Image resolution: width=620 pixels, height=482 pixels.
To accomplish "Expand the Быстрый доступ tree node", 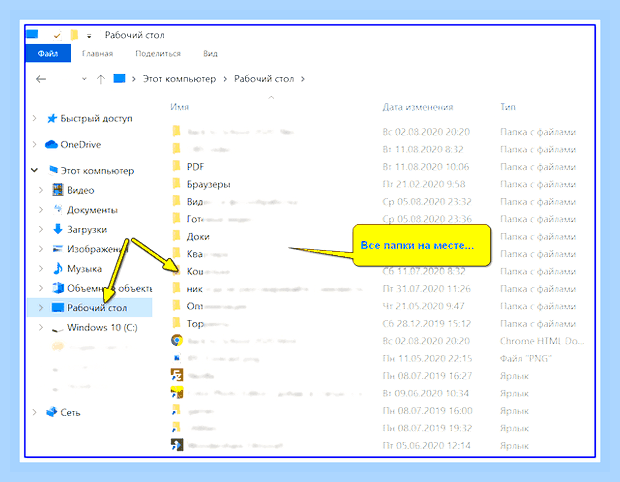I will pos(34,118).
